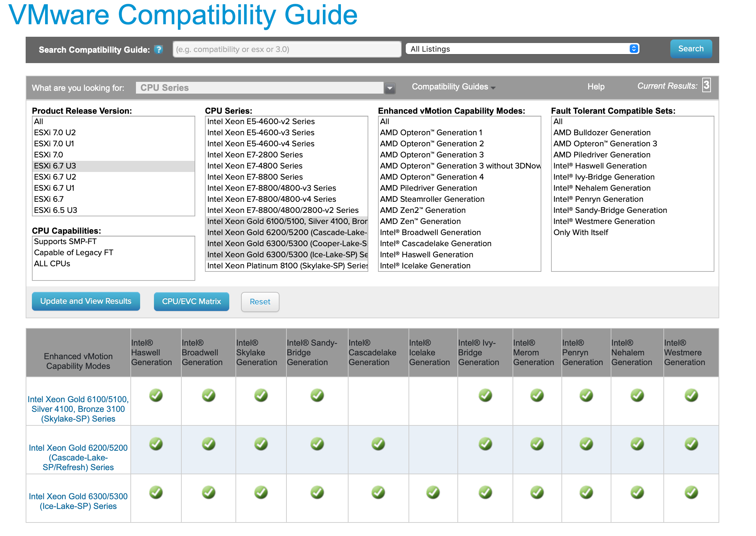
Task: Select ESXi 6.5 U3 release version
Action: tap(113, 210)
